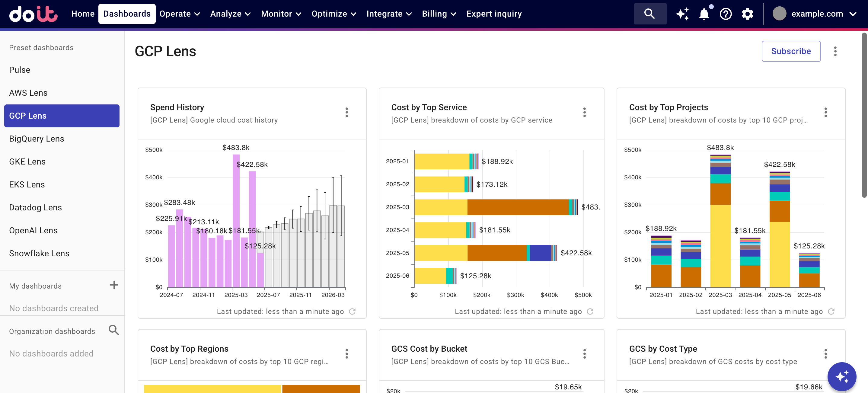Refresh the Cost by Top Service widget
The height and width of the screenshot is (393, 868).
click(x=590, y=312)
